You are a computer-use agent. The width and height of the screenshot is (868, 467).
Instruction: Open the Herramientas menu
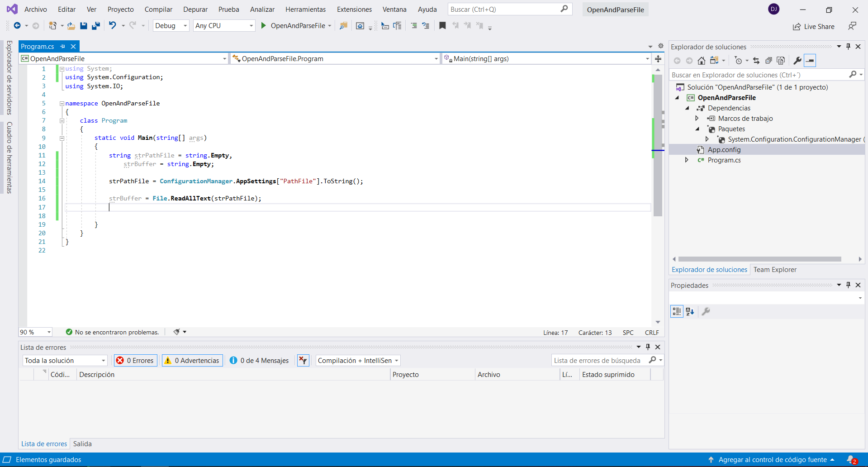click(305, 10)
